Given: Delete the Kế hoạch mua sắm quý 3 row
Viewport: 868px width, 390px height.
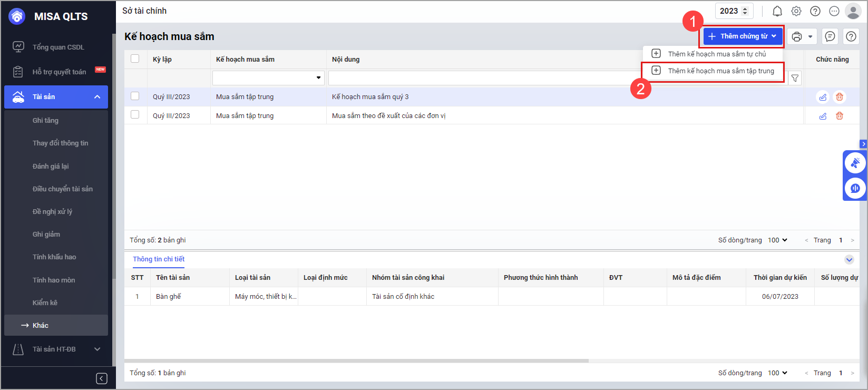Looking at the screenshot, I should tap(840, 97).
